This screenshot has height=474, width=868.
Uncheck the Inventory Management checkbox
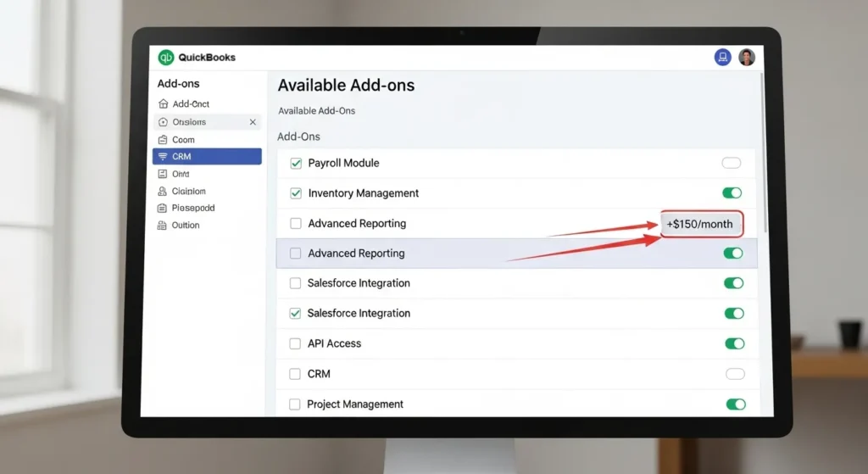(296, 193)
